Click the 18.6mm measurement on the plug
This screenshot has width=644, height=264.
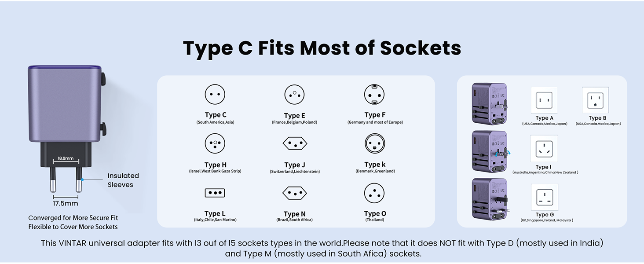pos(66,158)
